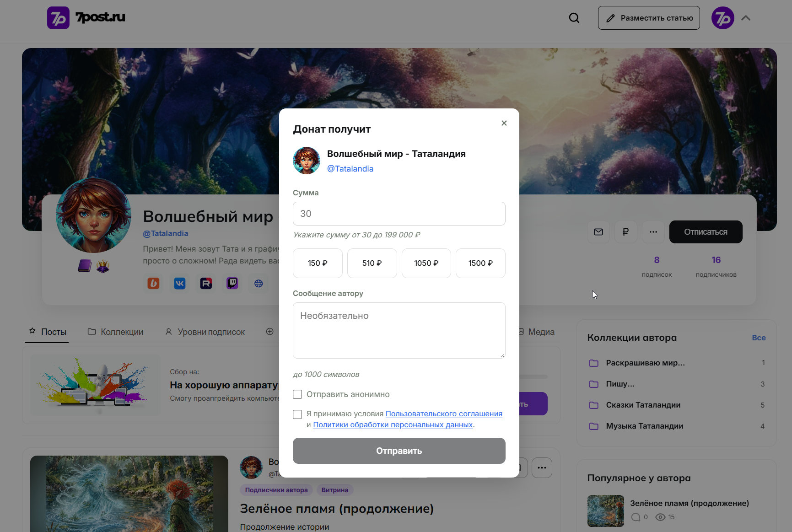Close the donation dialog
792x532 pixels.
coord(504,123)
